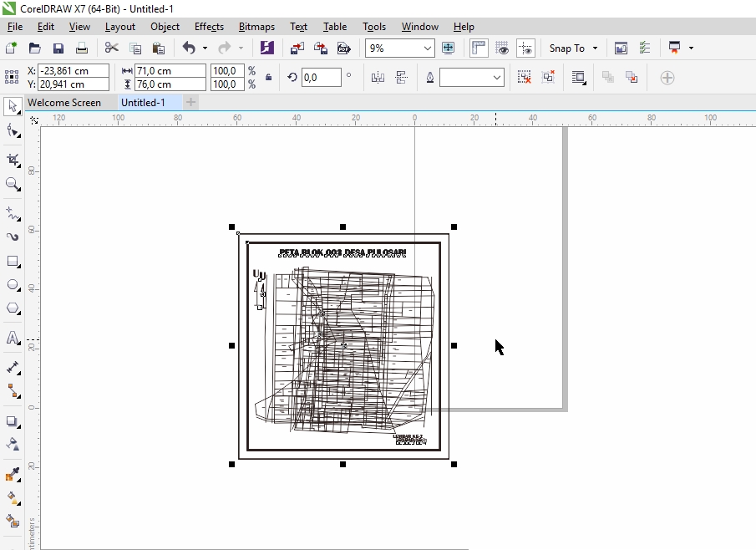
Task: Open the File menu
Action: click(15, 27)
